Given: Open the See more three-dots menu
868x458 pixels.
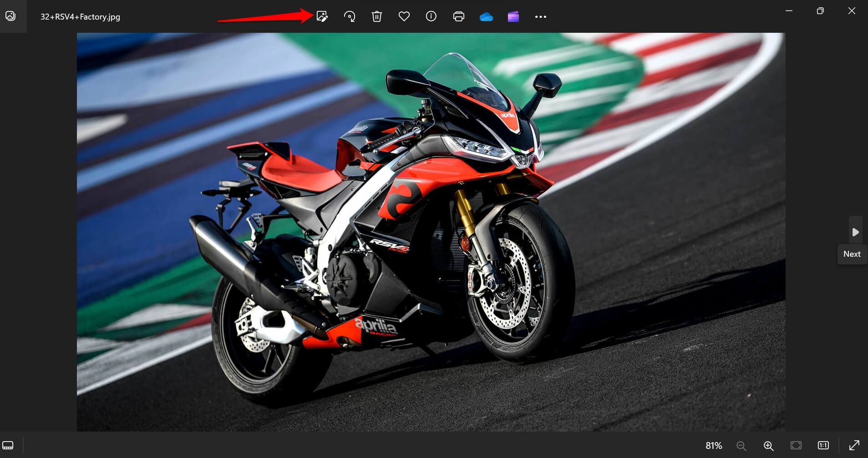Looking at the screenshot, I should click(x=541, y=17).
